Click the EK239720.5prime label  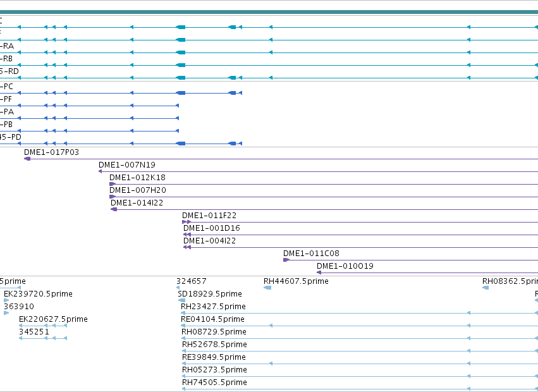coord(38,294)
